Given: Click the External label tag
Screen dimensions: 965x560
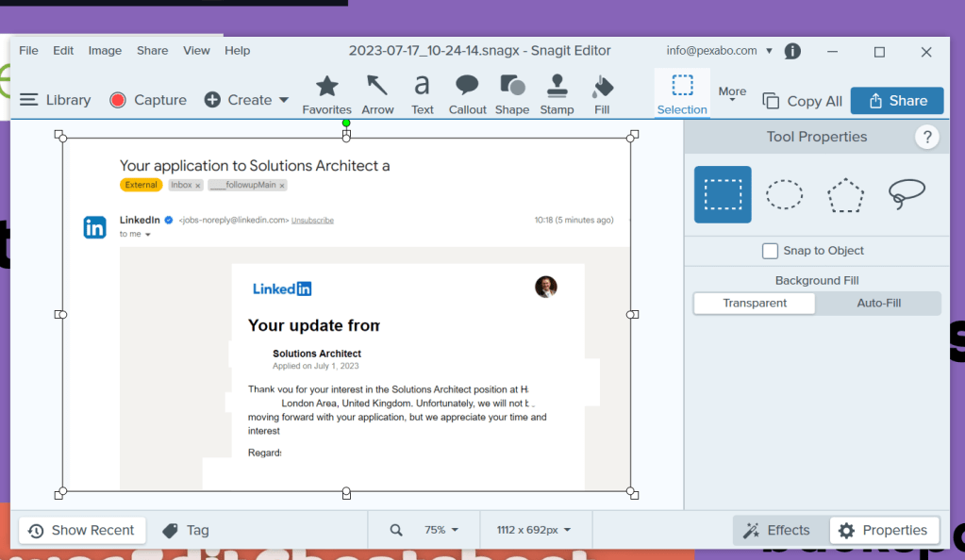Looking at the screenshot, I should point(141,185).
